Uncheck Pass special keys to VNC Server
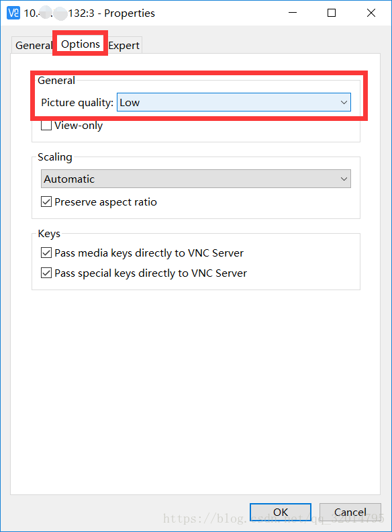The width and height of the screenshot is (392, 532). tap(46, 273)
